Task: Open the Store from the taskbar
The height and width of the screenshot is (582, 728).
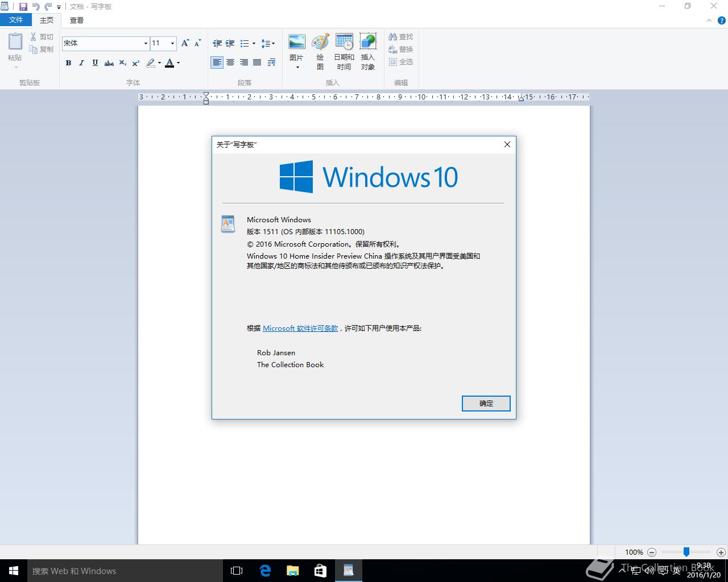Action: tap(320, 571)
